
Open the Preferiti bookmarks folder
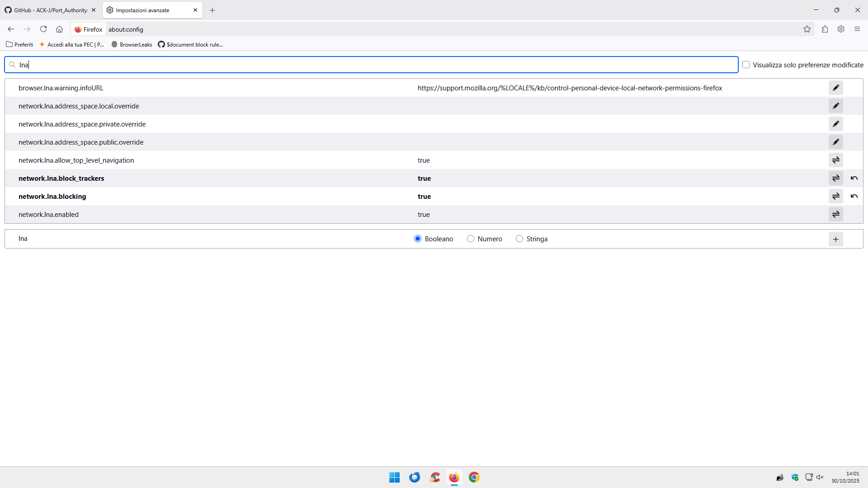[19, 44]
